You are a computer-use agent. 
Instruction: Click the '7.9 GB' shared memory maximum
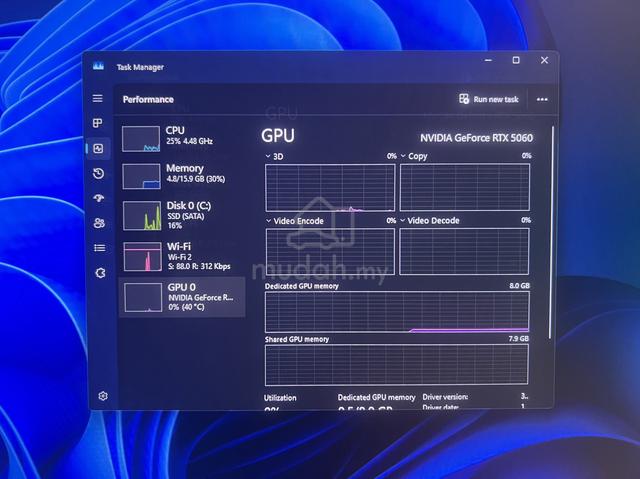tap(518, 339)
